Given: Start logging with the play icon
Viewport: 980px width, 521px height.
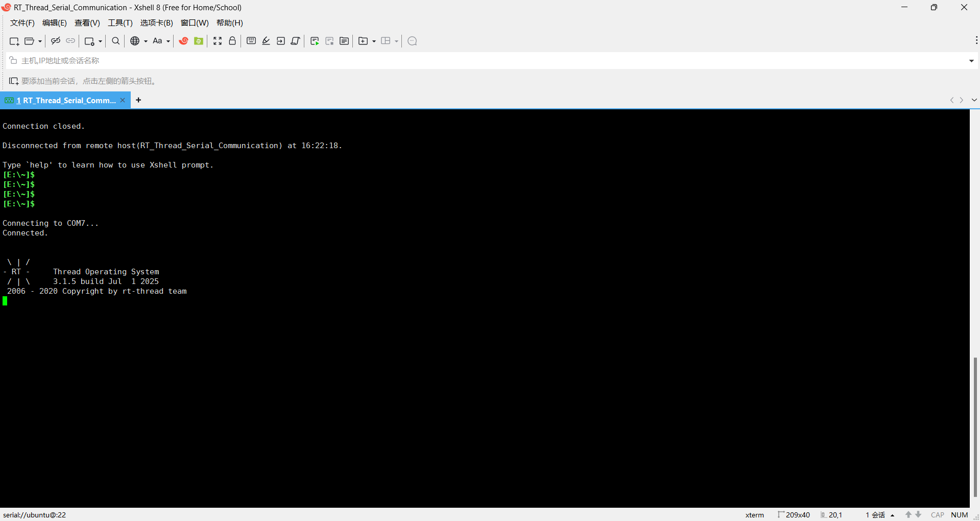Looking at the screenshot, I should [x=315, y=41].
